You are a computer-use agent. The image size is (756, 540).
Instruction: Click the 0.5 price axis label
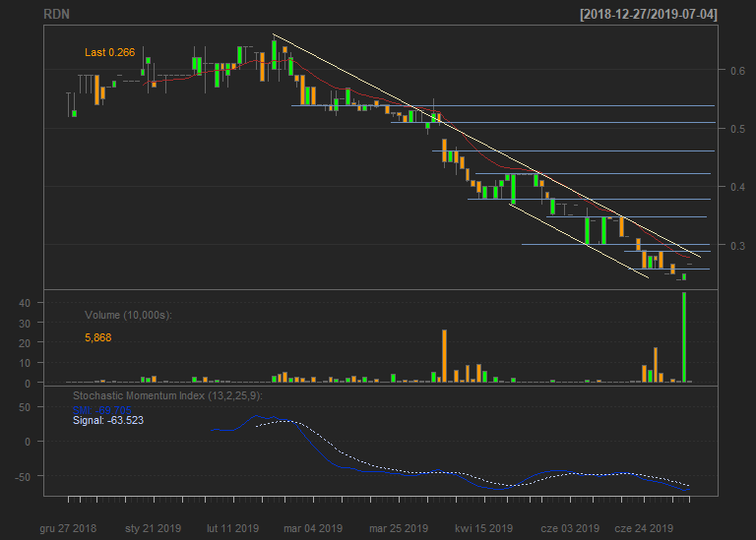pos(737,129)
